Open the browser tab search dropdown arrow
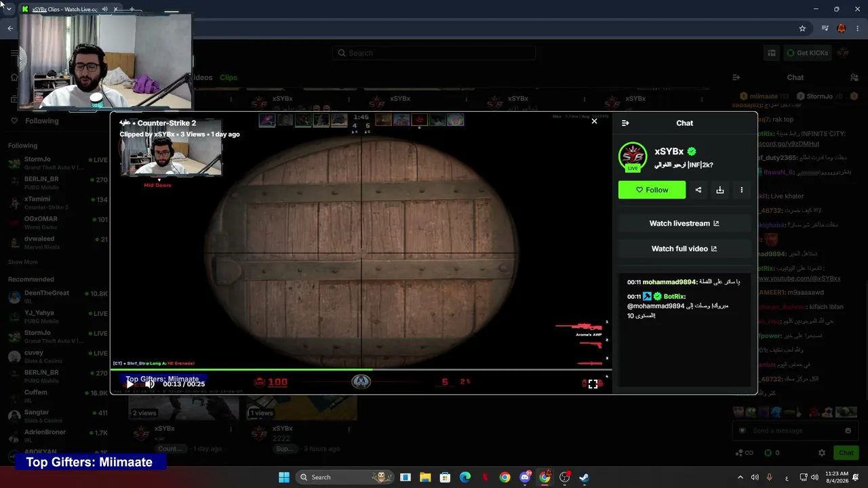The height and width of the screenshot is (488, 868). (9, 9)
